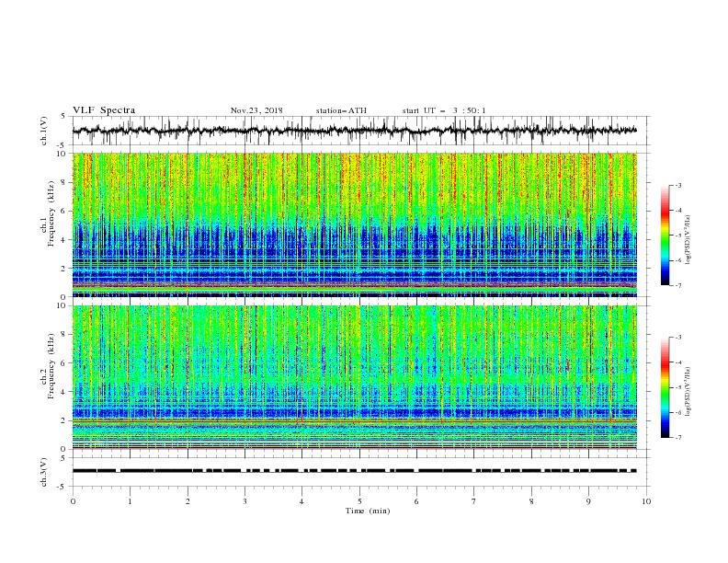Click the 'station=ATH' label
The image size is (728, 563).
coord(341,110)
